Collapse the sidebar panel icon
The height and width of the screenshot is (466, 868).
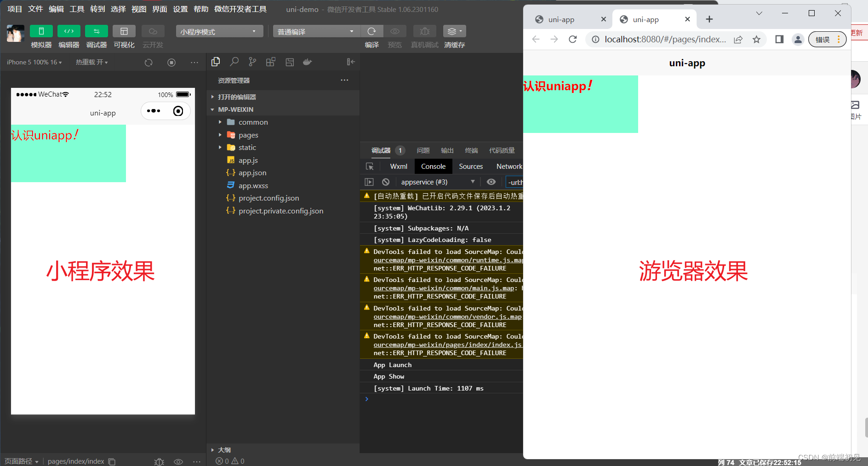351,62
